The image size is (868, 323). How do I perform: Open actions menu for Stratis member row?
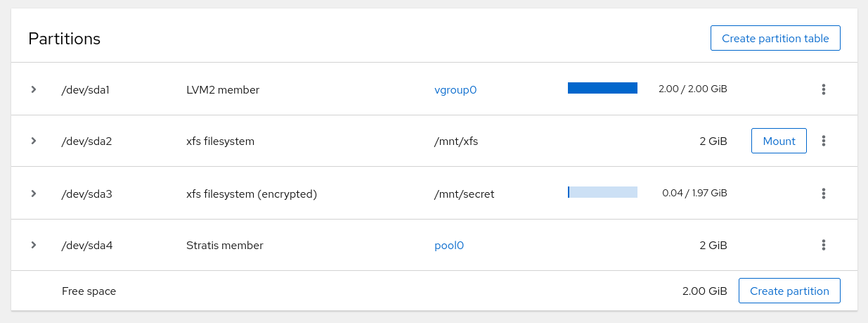pyautogui.click(x=824, y=245)
